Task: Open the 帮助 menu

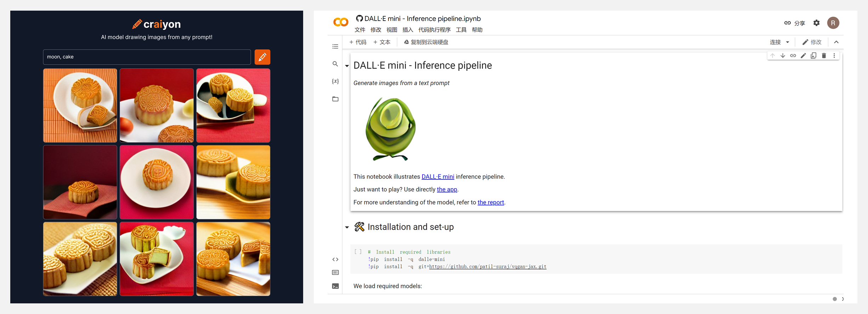Action: click(477, 30)
